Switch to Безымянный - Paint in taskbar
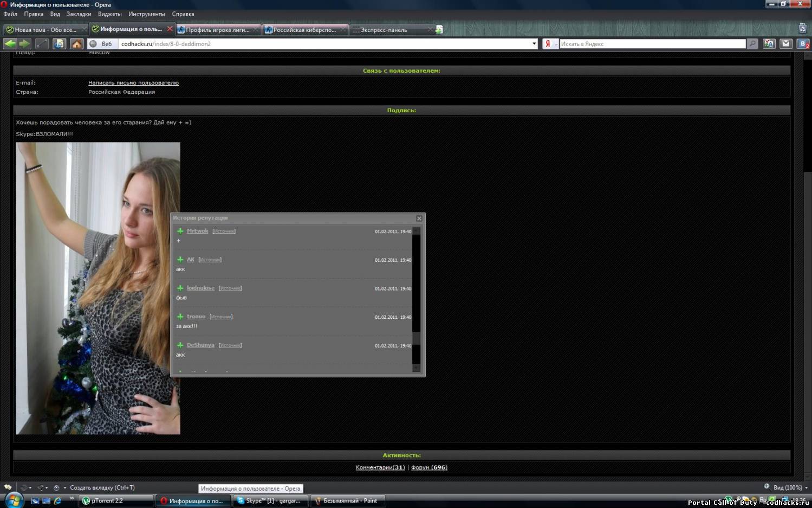 coord(348,501)
